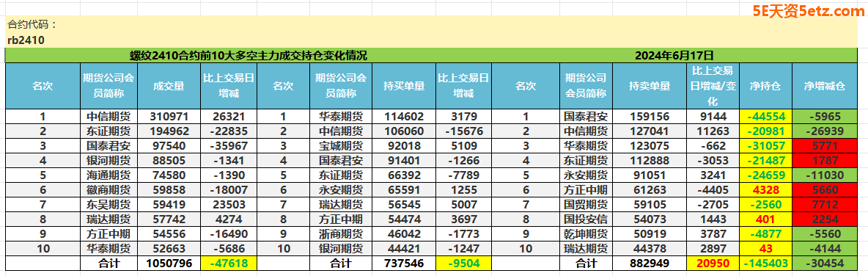Select the cell showing 106060
The image size is (868, 276).
point(404,131)
